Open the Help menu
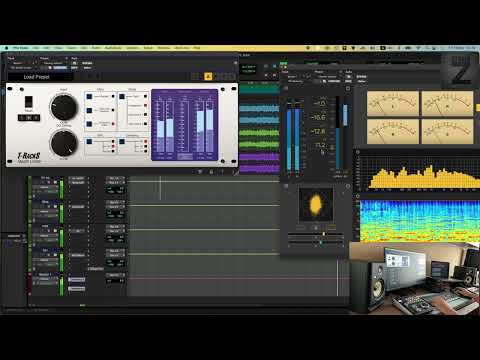480x360 pixels. pos(197,48)
